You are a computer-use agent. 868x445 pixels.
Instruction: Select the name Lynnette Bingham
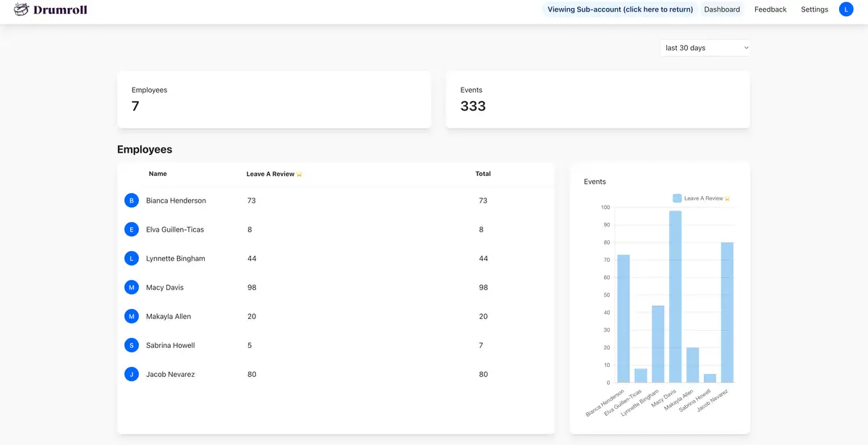[x=176, y=258]
